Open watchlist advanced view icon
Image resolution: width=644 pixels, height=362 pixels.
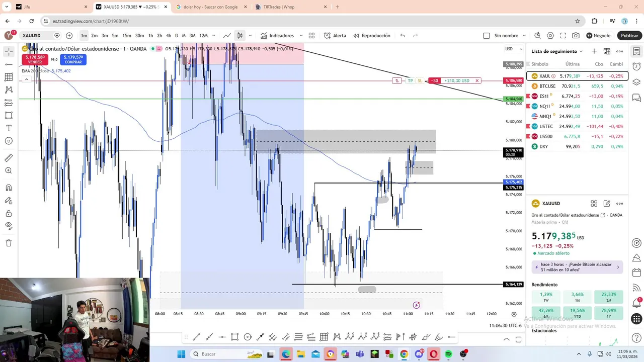click(x=607, y=51)
